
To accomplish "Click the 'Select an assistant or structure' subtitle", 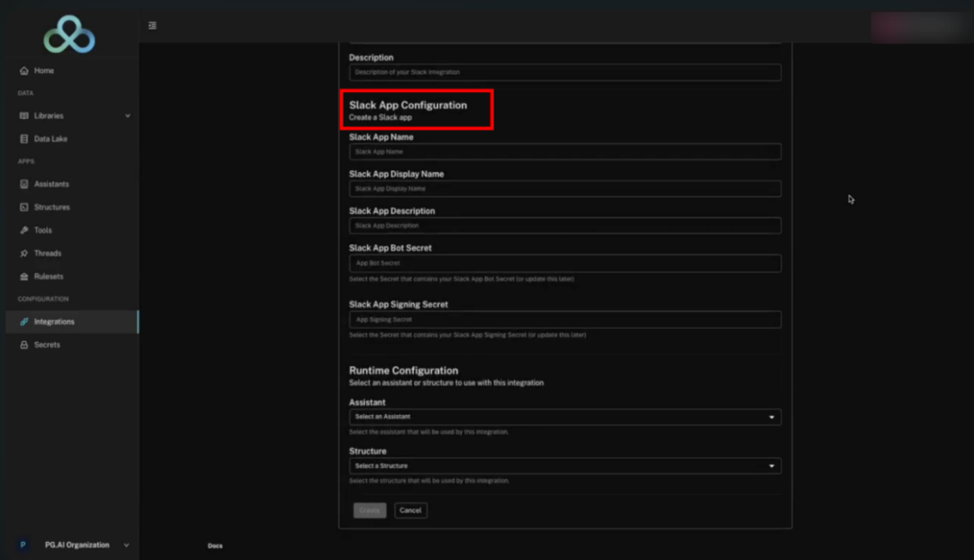I will pos(446,383).
